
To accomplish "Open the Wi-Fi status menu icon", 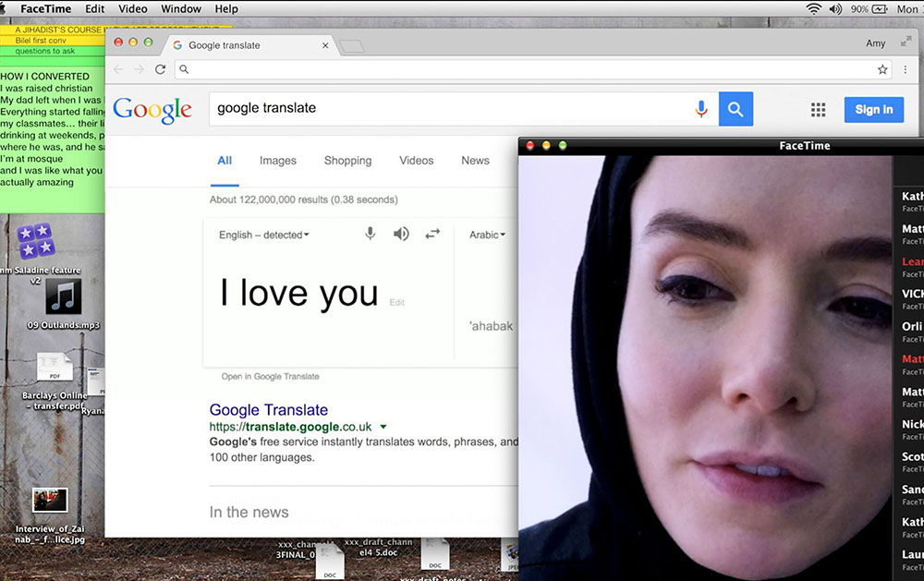I will pos(813,9).
